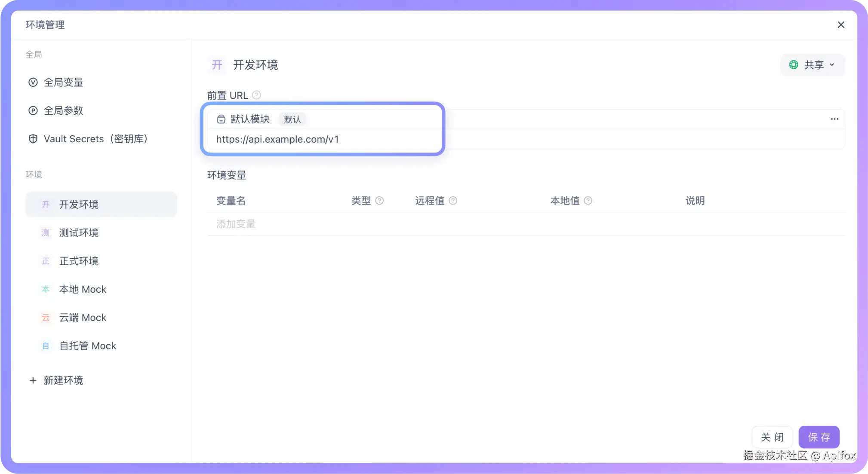Screen dimensions: 868x474
Task: Click the 添加变量 placeholder row
Action: pyautogui.click(x=236, y=224)
